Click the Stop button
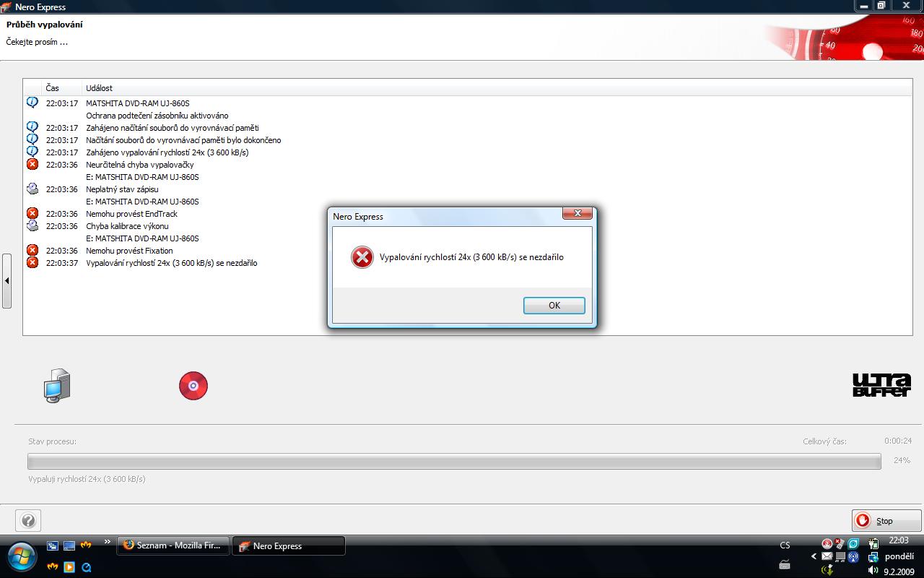Screen dimensions: 924x578 click(x=886, y=520)
